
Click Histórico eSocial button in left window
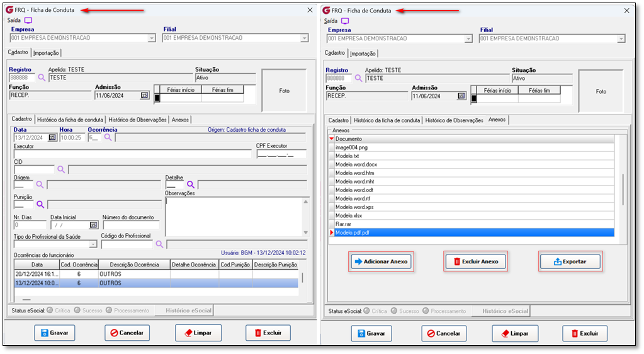point(184,311)
